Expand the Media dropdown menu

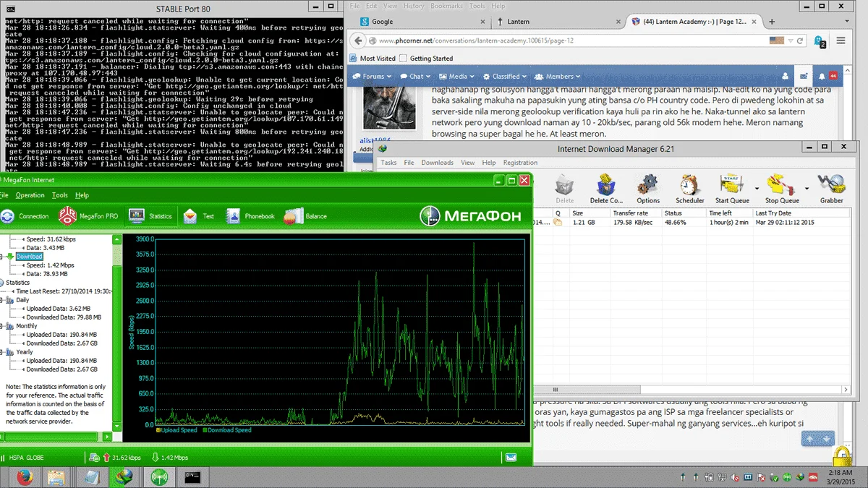[456, 76]
